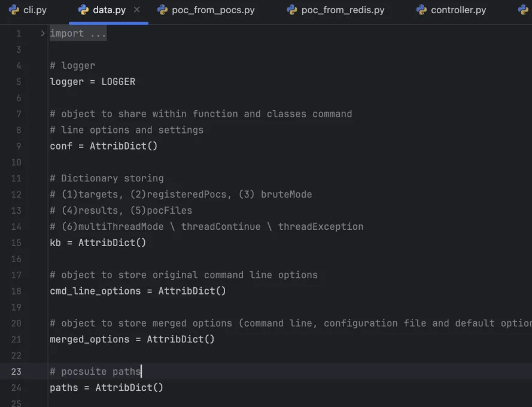Place cursor on LOGGER in line 5
Viewport: 532px width, 407px height.
pyautogui.click(x=118, y=82)
